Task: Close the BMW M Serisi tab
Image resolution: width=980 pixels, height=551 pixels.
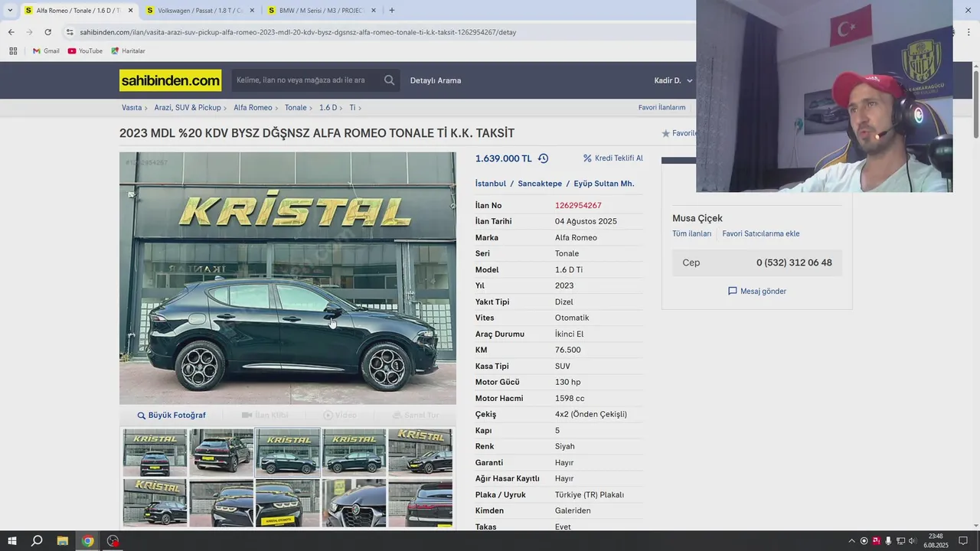Action: click(x=374, y=11)
